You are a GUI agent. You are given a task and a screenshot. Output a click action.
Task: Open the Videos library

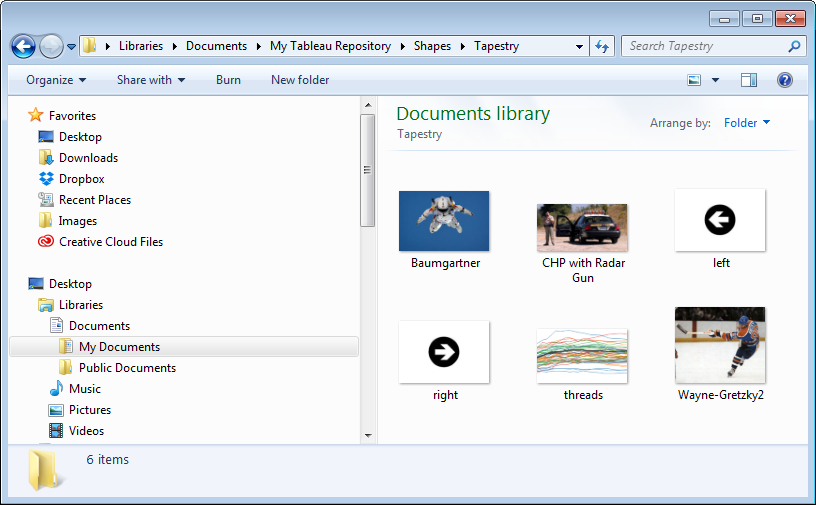(x=86, y=431)
